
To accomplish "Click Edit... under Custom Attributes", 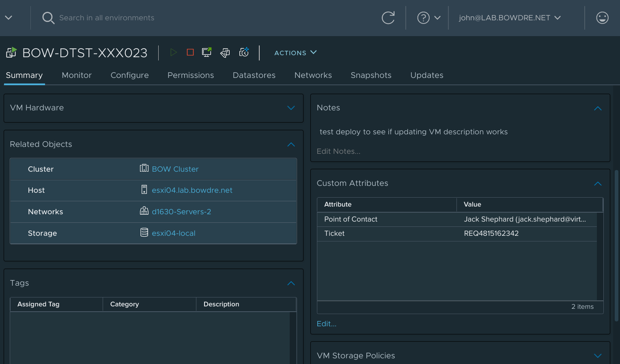I will [327, 324].
